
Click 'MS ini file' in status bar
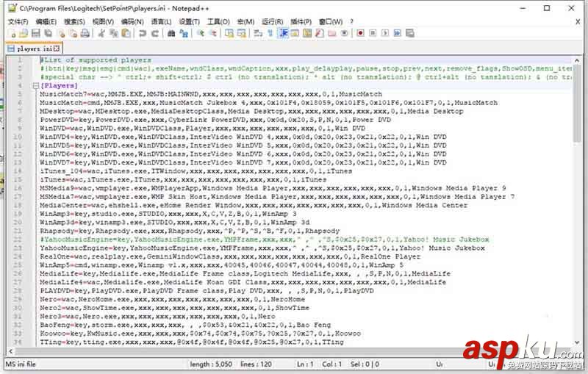[21, 364]
